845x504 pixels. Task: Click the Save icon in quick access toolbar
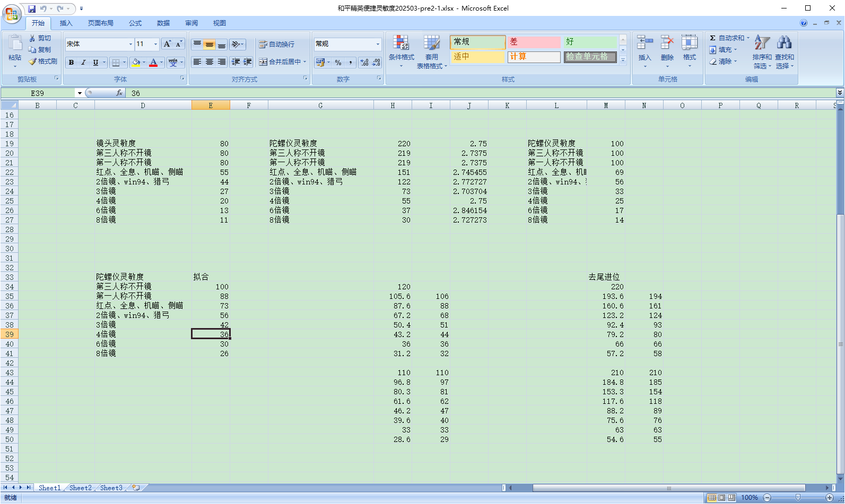(32, 8)
